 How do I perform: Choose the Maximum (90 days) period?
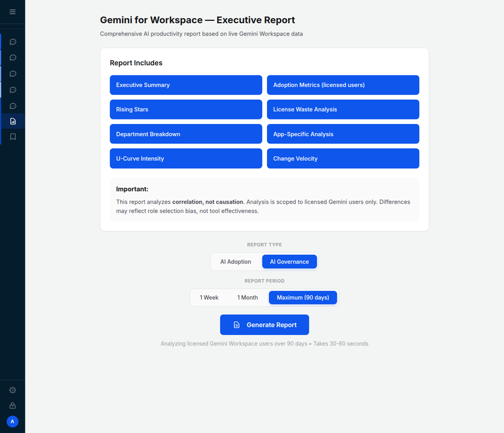point(303,298)
